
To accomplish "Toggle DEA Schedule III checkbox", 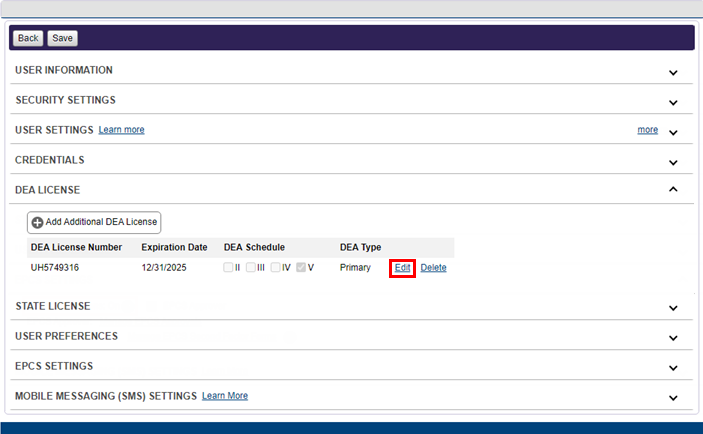I will click(251, 268).
